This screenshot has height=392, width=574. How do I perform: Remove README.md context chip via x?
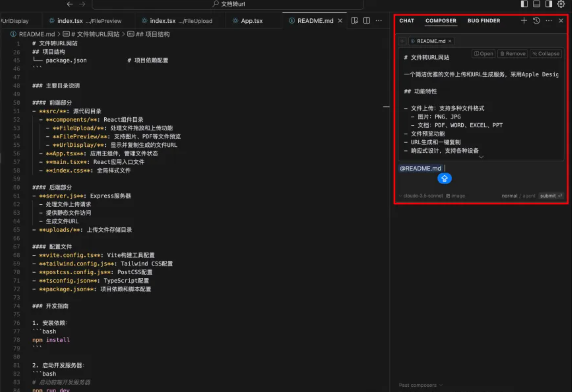450,41
